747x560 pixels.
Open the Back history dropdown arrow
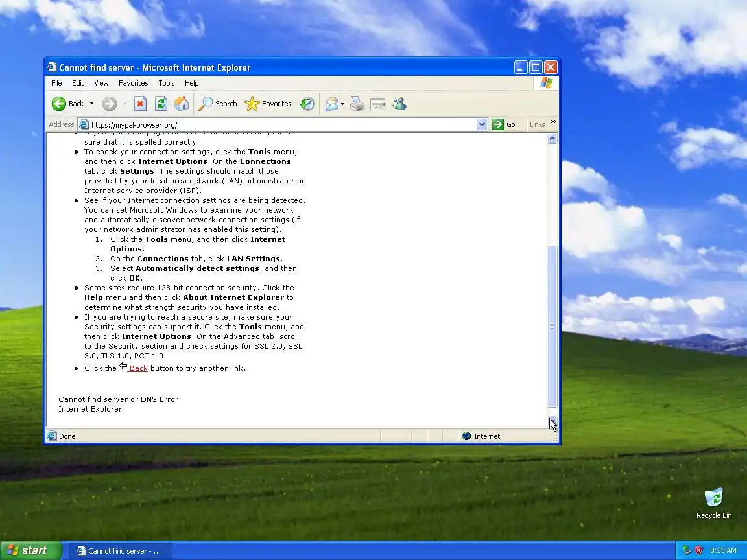tap(91, 104)
